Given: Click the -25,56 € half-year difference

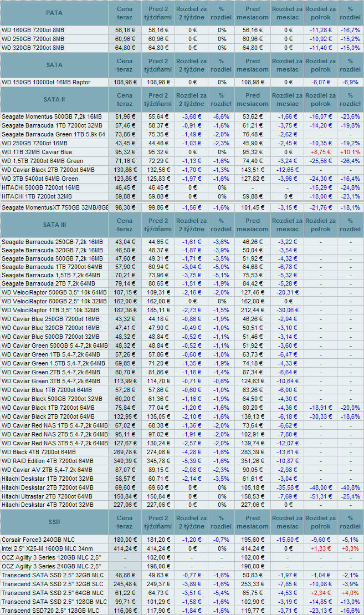Looking at the screenshot, I should click(320, 161).
